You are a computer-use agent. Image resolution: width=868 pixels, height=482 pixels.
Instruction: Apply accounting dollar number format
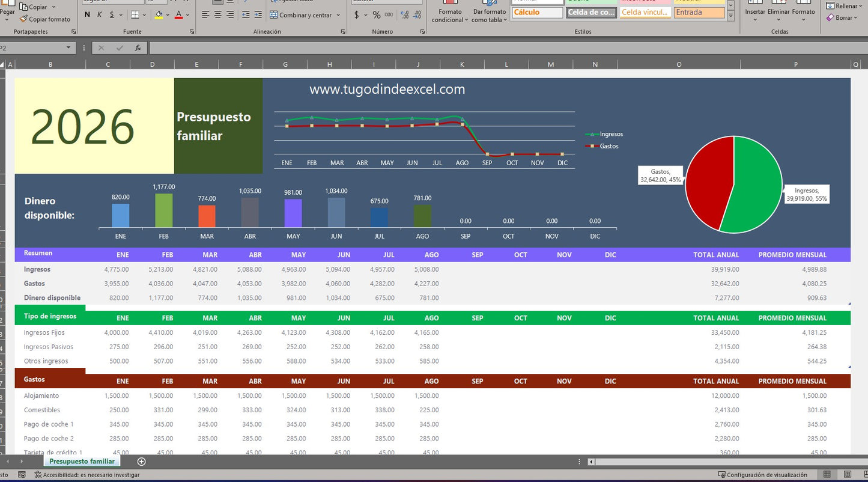click(x=356, y=14)
